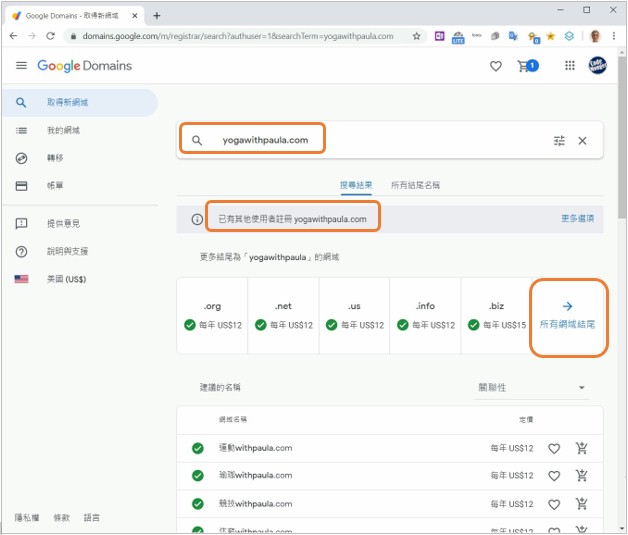Add 瑜珈withpaula.com to cart
Image resolution: width=628 pixels, height=535 pixels.
tap(582, 475)
